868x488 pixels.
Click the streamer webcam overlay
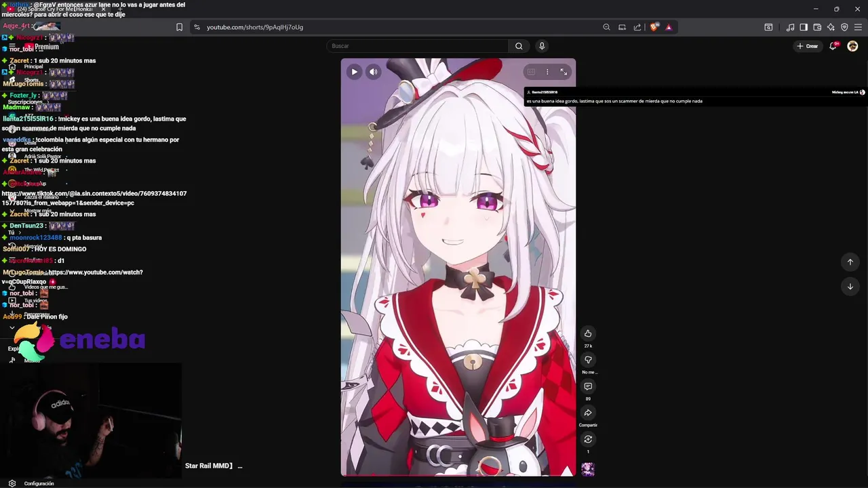(91, 420)
